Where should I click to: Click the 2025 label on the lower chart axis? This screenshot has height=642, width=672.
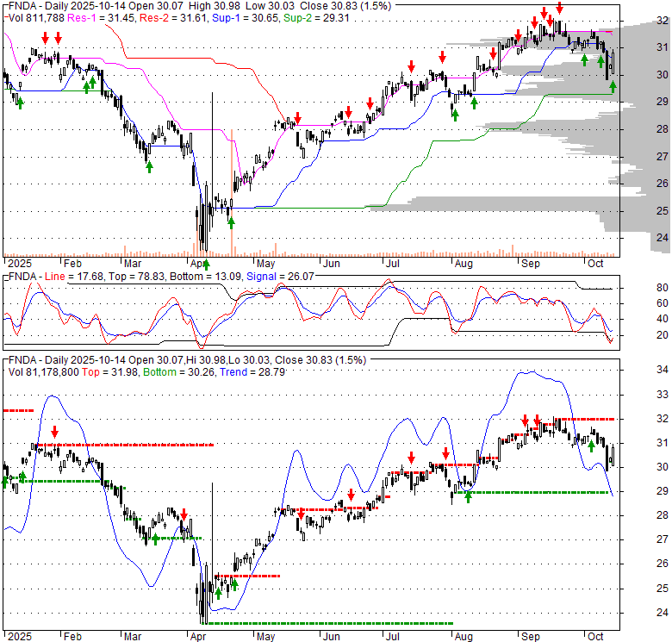click(x=20, y=637)
